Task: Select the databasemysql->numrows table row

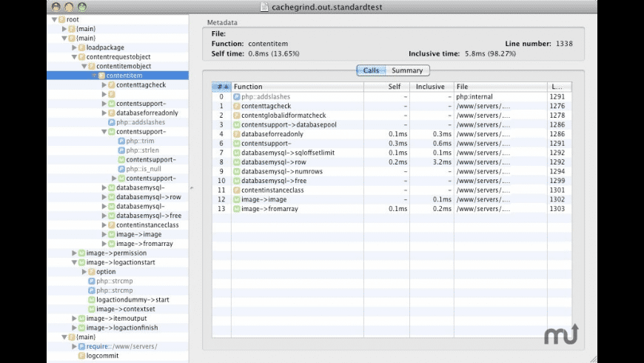Action: [392, 171]
